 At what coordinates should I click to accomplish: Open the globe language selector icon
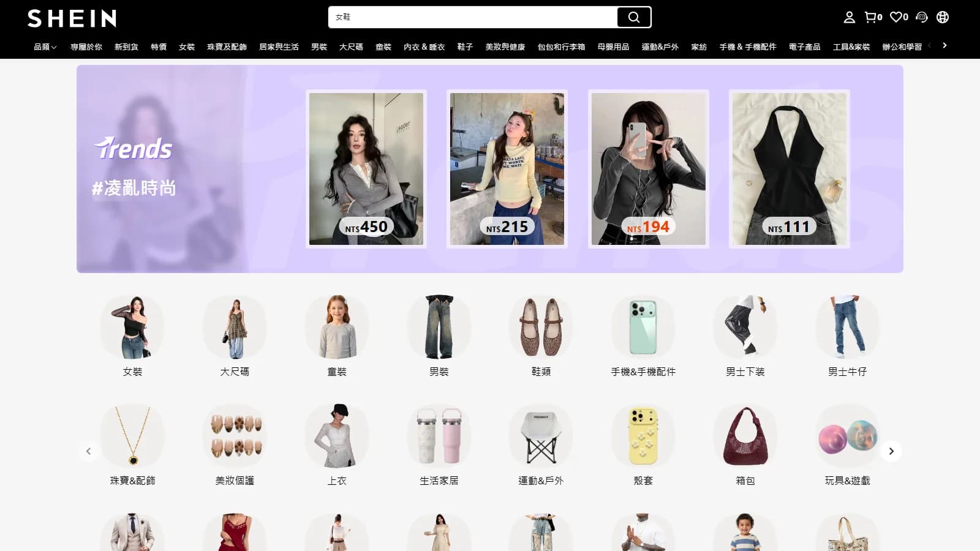943,17
